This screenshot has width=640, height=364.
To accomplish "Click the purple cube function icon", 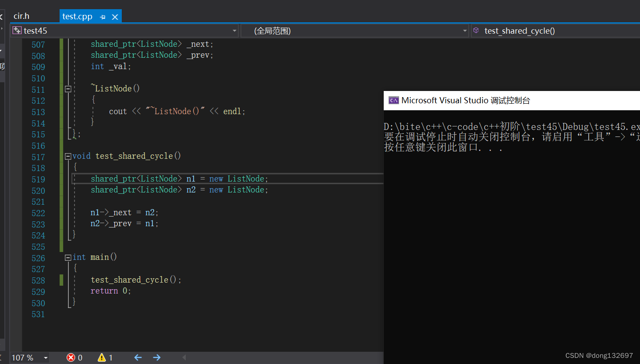I will click(476, 30).
